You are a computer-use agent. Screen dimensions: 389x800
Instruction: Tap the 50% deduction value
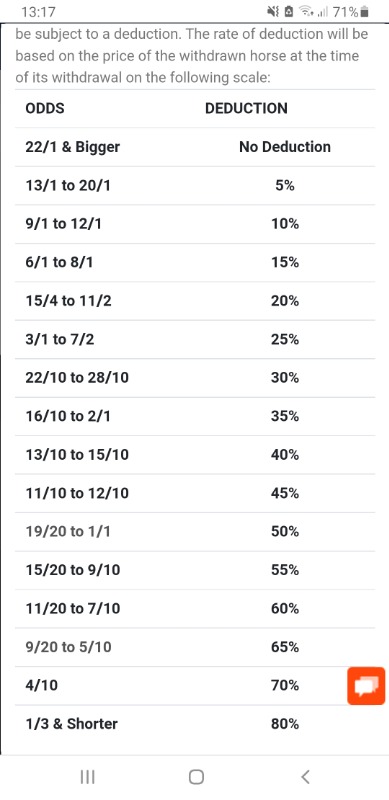[x=285, y=532]
